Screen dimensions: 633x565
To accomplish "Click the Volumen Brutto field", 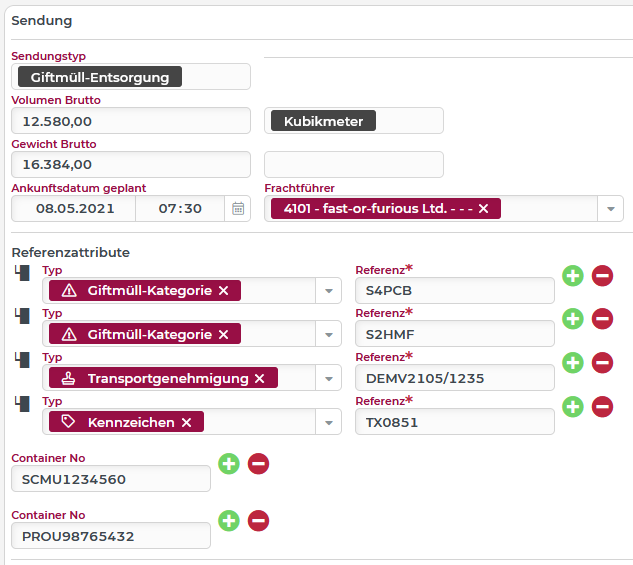I will [x=130, y=121].
